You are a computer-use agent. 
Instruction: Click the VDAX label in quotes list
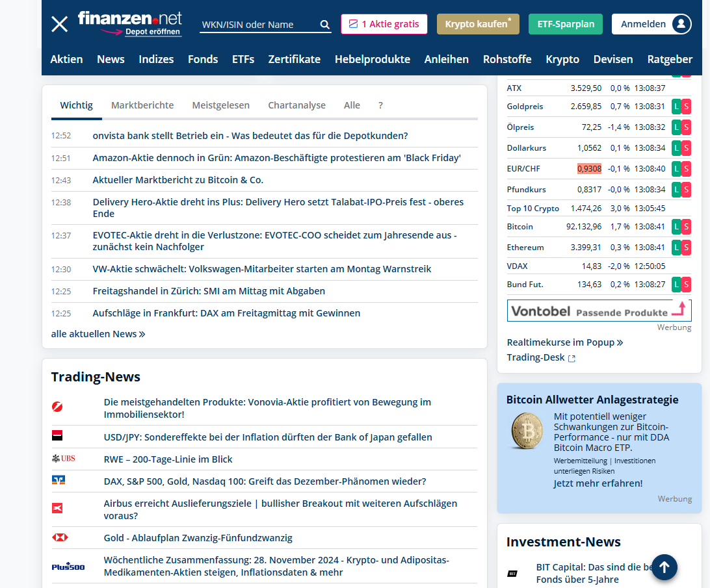point(517,266)
